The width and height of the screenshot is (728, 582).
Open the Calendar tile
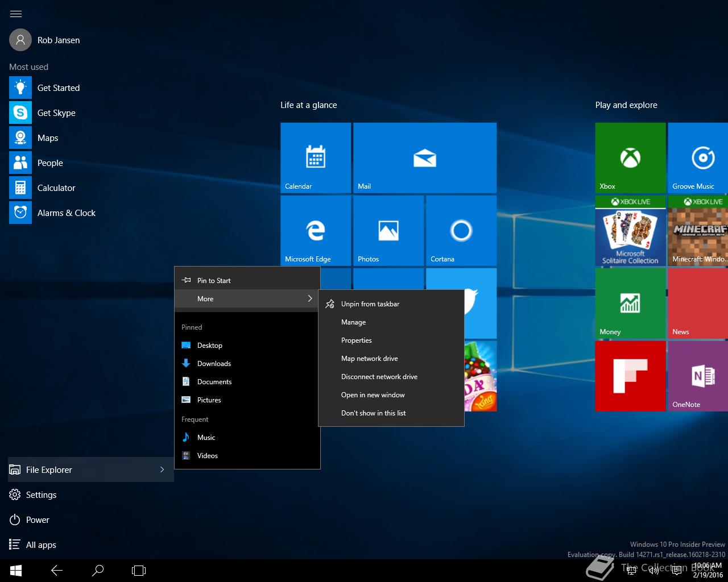click(x=316, y=158)
